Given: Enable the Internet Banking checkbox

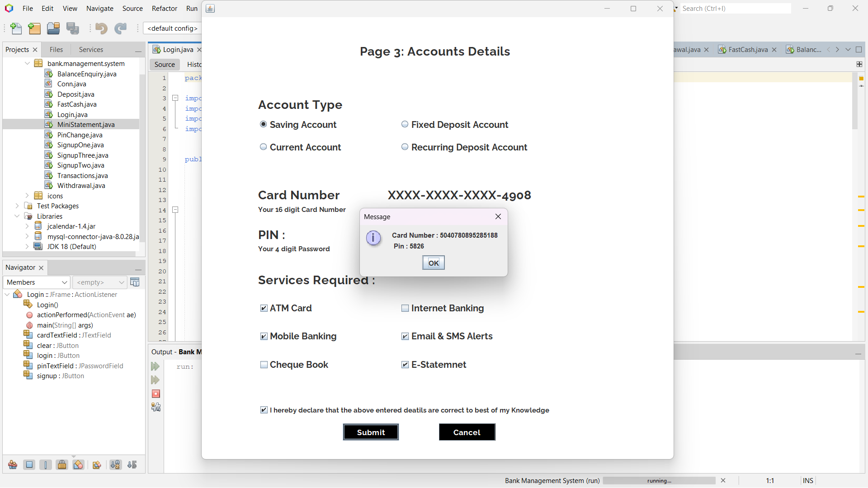Looking at the screenshot, I should click(405, 308).
